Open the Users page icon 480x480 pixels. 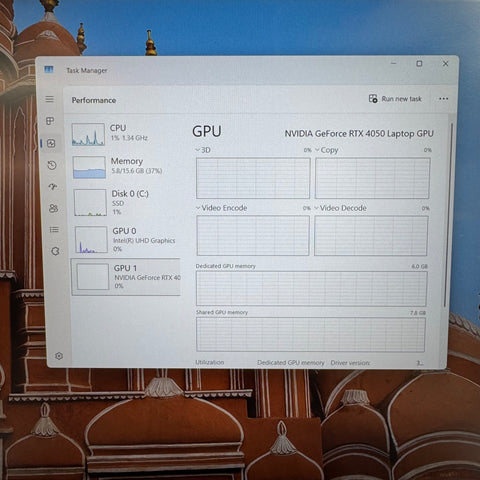pos(53,208)
